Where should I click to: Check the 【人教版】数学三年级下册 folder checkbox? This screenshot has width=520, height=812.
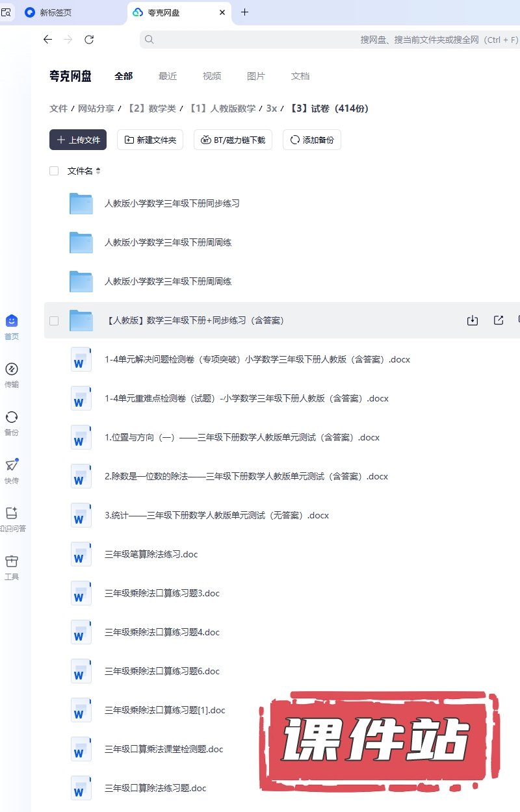pyautogui.click(x=54, y=320)
